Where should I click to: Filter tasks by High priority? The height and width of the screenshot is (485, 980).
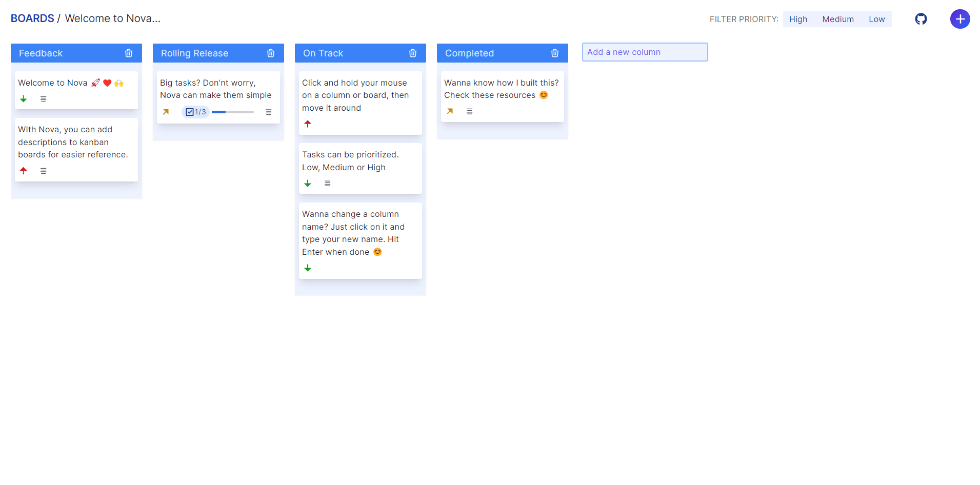(x=798, y=19)
